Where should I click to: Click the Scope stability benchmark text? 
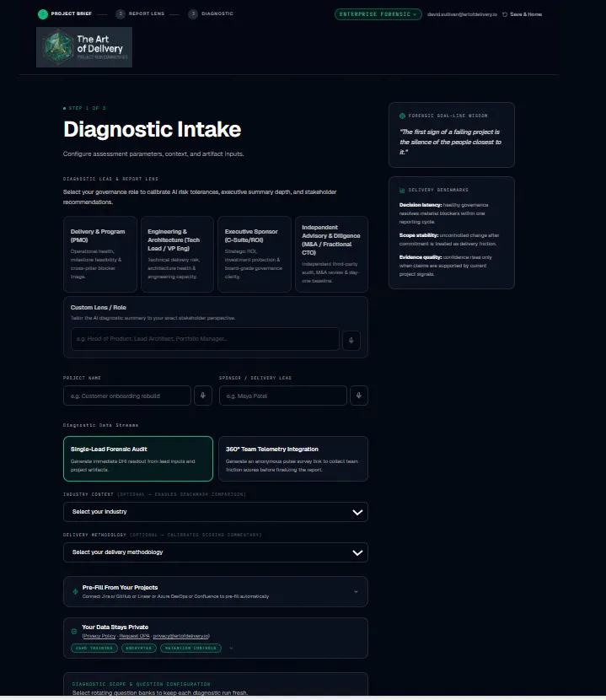[449, 240]
